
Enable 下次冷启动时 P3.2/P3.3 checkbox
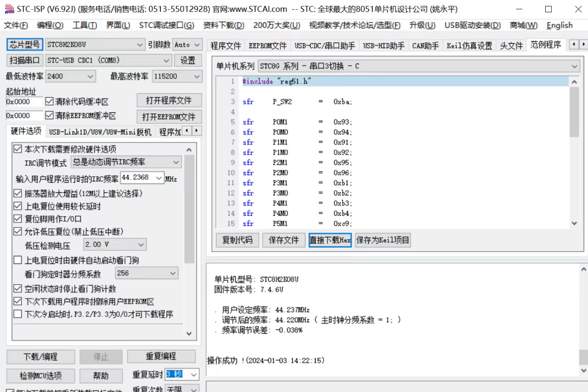click(18, 314)
